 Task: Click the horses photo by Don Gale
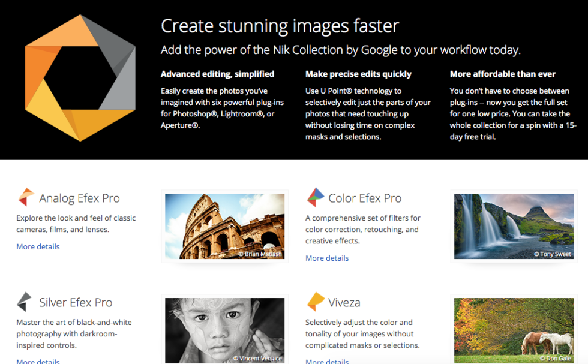pyautogui.click(x=514, y=330)
